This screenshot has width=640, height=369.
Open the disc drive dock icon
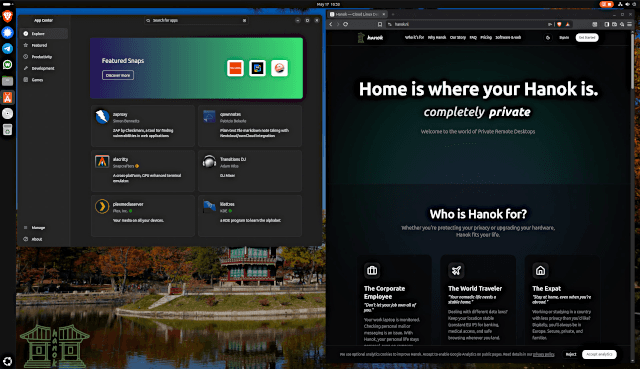7,113
